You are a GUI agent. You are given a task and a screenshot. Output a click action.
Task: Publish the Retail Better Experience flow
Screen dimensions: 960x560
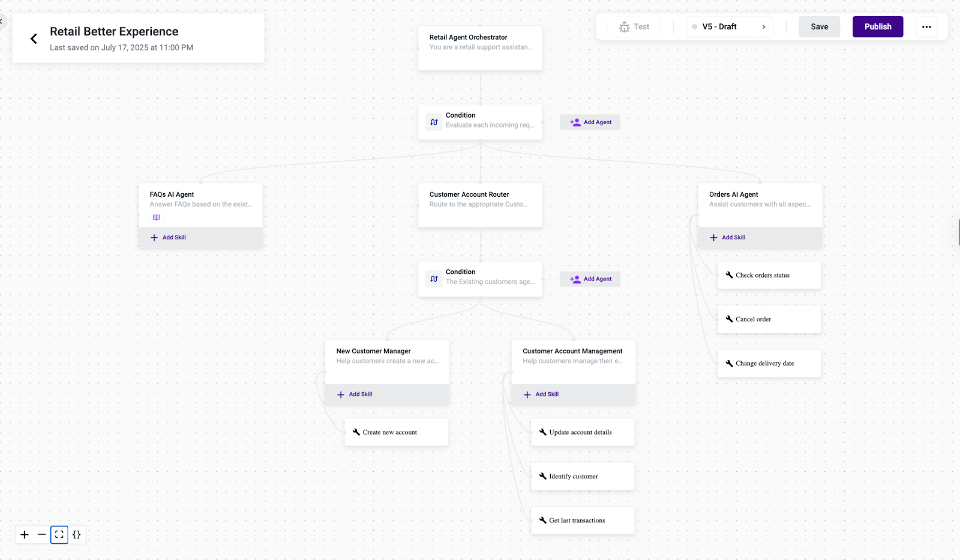tap(877, 26)
